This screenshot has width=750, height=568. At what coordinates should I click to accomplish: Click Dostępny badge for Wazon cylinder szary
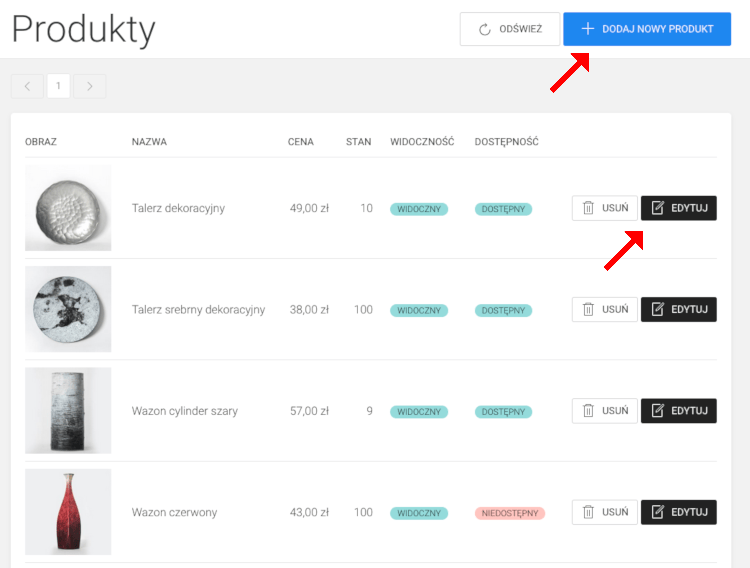(503, 412)
